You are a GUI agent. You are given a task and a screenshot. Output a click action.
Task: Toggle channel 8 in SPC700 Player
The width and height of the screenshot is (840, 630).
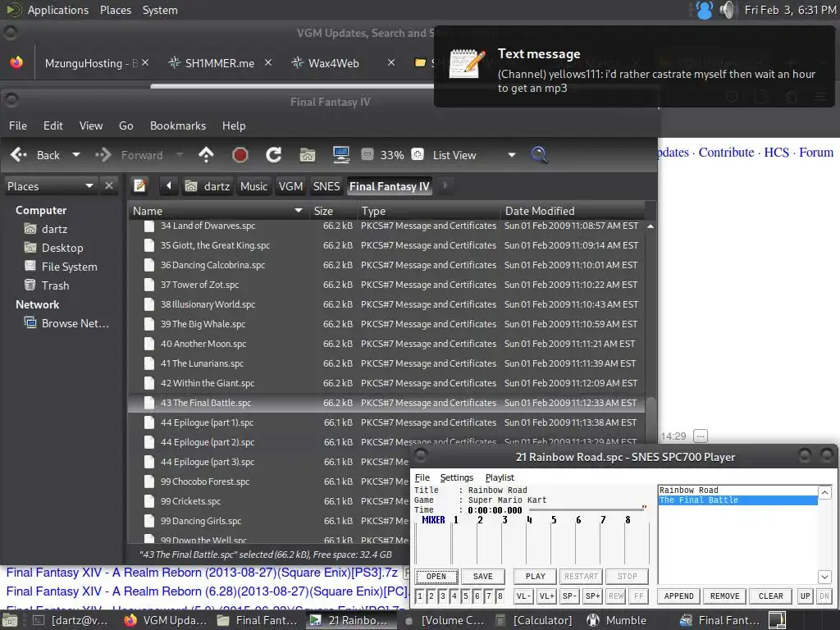500,596
